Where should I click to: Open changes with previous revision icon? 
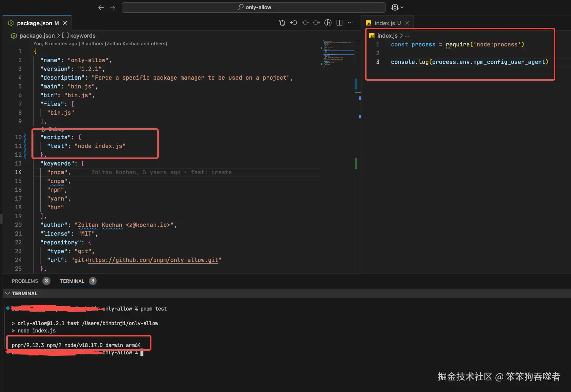[x=293, y=23]
